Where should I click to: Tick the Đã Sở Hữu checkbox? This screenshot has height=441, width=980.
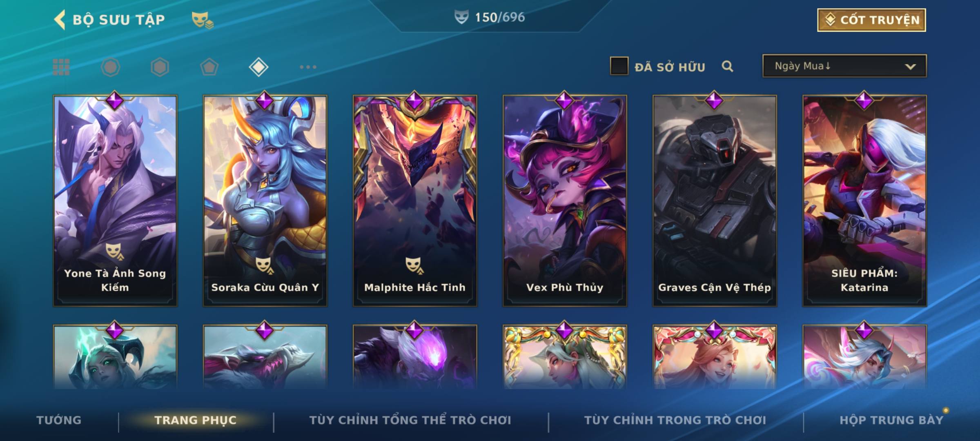(x=619, y=66)
